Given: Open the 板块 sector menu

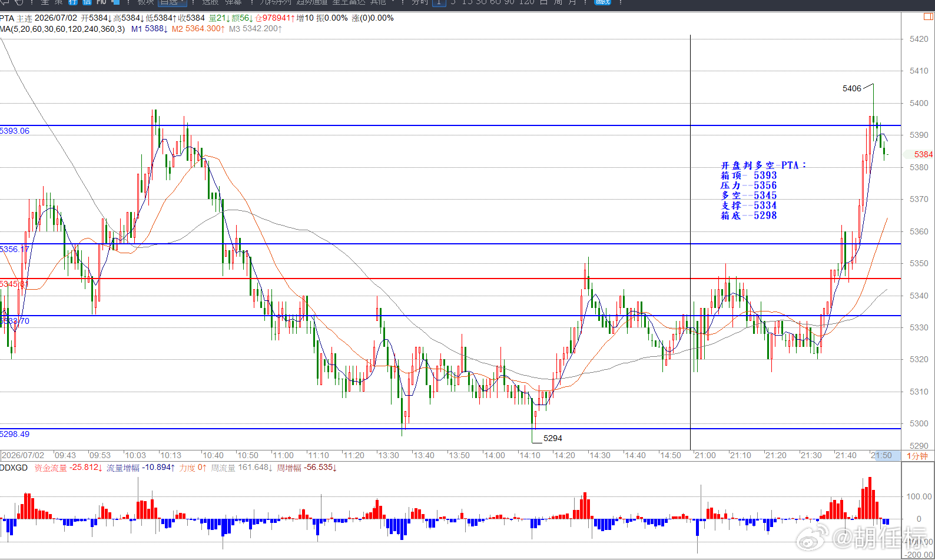Looking at the screenshot, I should [x=145, y=2].
